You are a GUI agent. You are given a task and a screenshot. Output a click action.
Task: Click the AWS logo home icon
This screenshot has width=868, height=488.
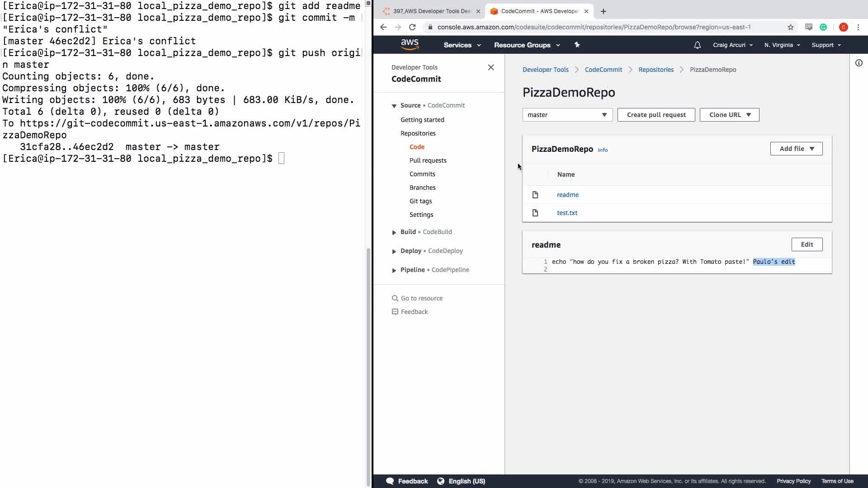[x=410, y=45]
